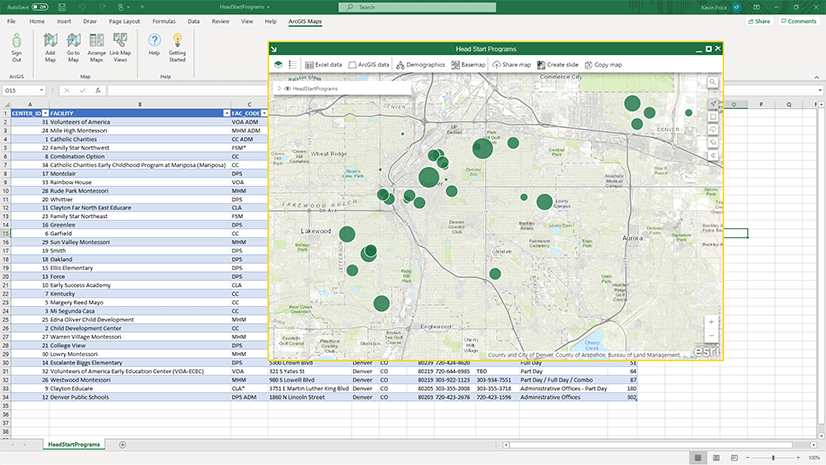Open the CENTER_ID column filter dropdown
The height and width of the screenshot is (465, 826).
(x=44, y=114)
